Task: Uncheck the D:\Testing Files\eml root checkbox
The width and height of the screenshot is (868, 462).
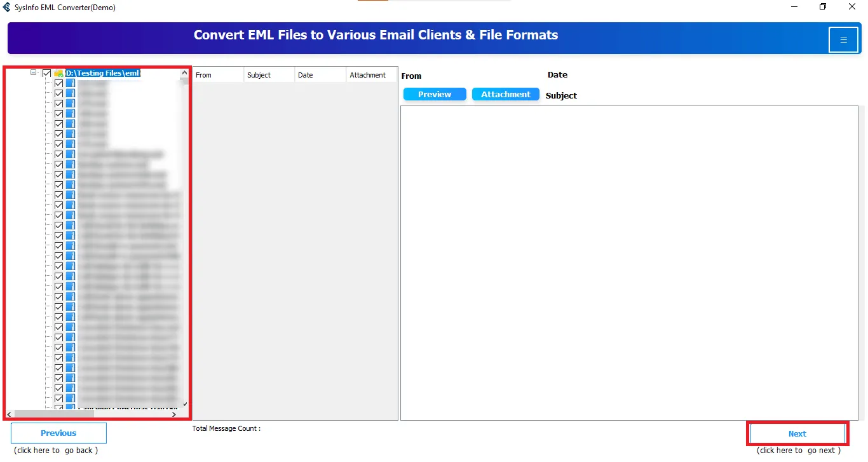Action: [x=47, y=73]
